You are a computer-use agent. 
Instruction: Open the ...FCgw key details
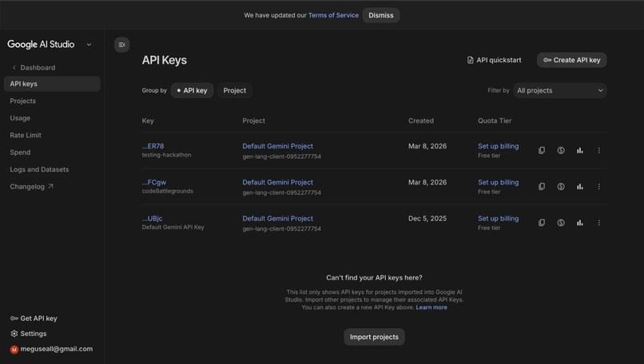point(154,182)
